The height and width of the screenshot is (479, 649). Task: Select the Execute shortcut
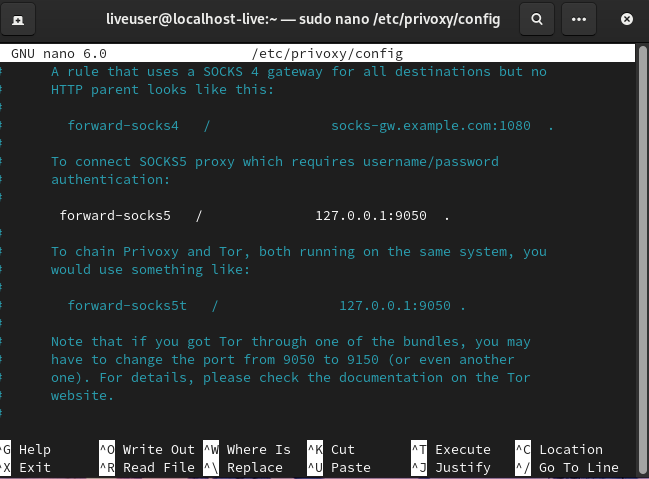462,450
